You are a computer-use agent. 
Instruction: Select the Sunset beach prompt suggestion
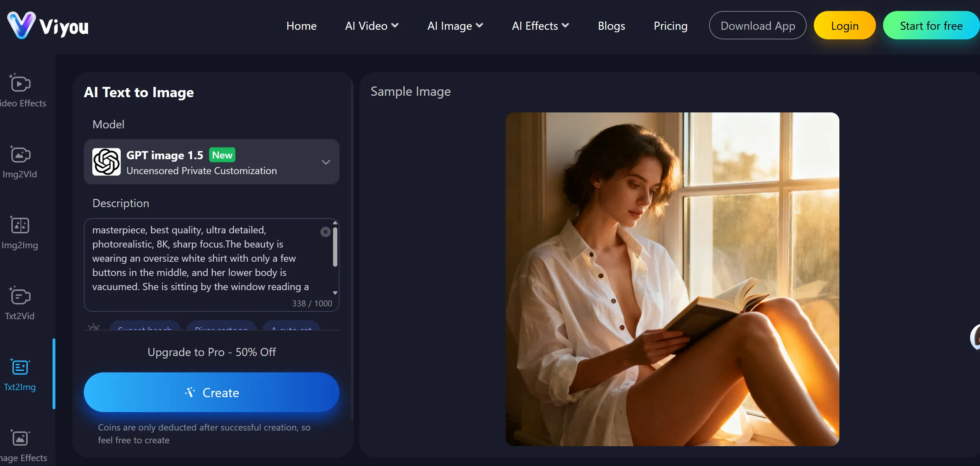(145, 329)
